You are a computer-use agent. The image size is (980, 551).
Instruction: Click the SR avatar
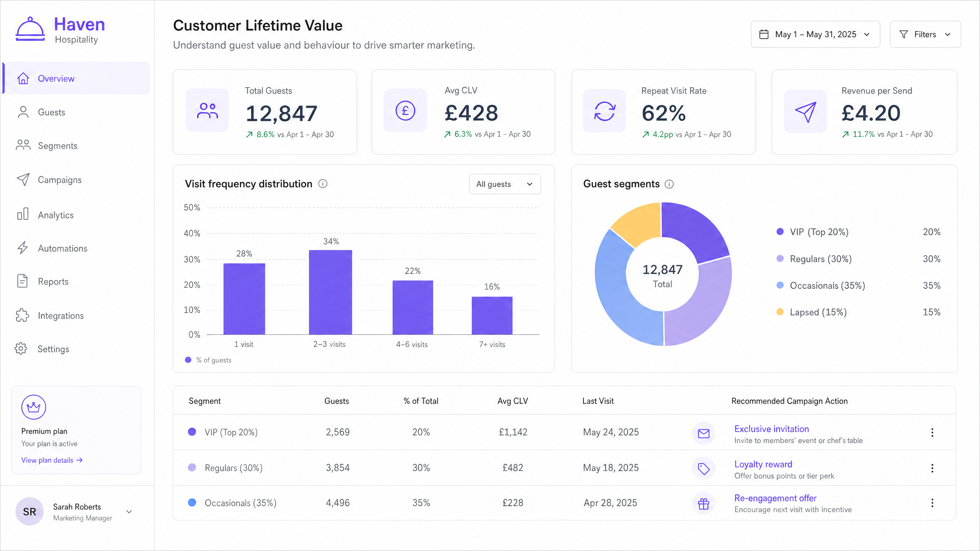click(x=29, y=512)
